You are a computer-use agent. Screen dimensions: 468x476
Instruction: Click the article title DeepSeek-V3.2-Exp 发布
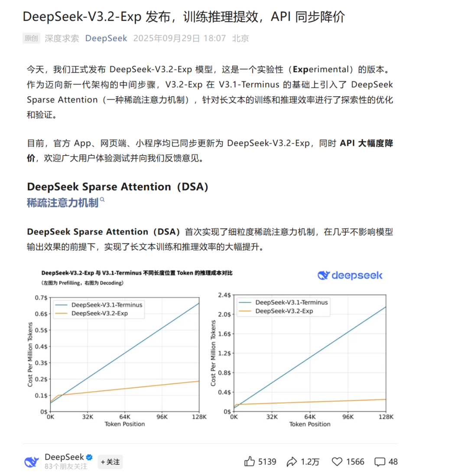coord(184,16)
